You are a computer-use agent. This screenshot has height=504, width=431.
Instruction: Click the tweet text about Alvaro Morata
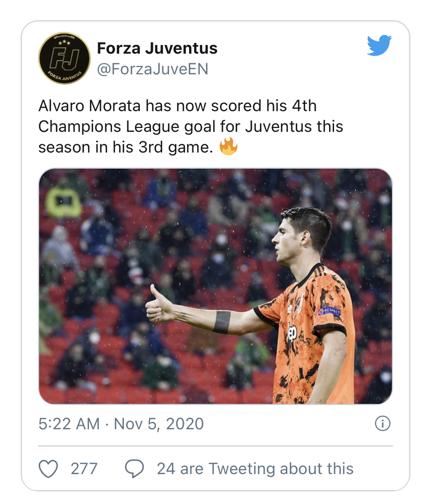(x=191, y=126)
